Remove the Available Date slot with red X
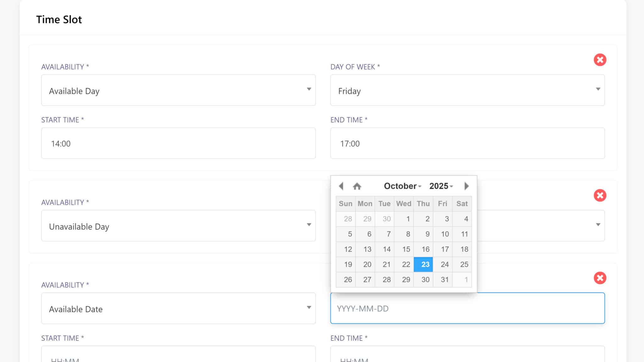 (x=600, y=278)
